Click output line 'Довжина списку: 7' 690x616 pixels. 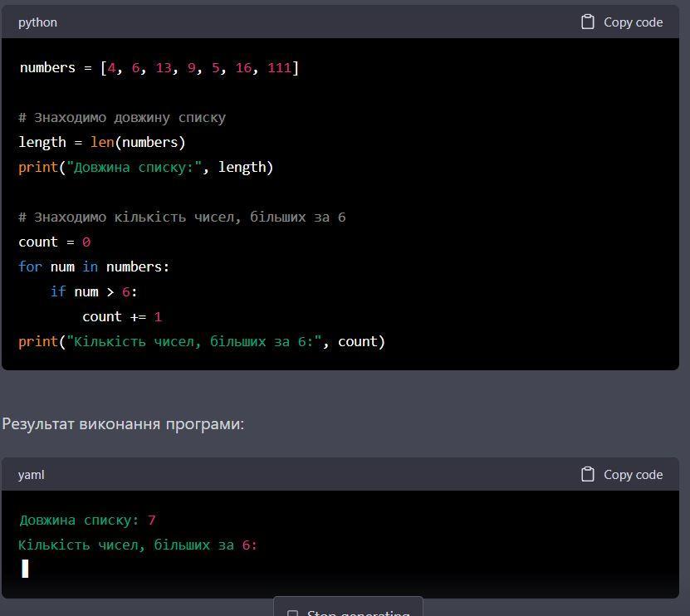87,520
